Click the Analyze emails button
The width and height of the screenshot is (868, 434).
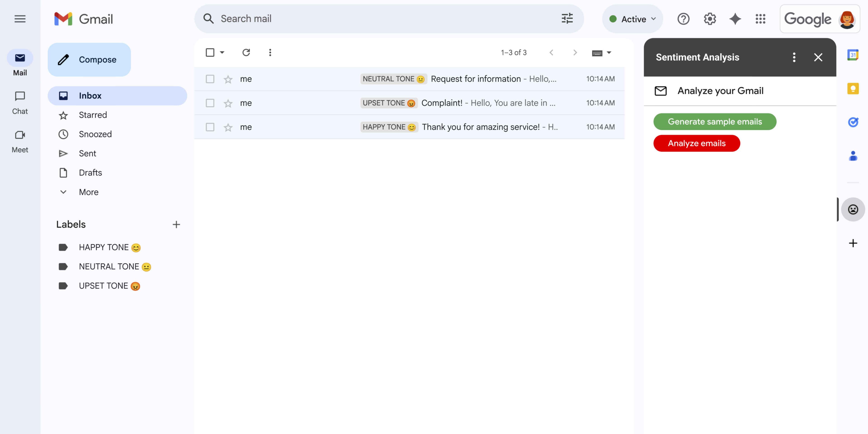coord(697,143)
